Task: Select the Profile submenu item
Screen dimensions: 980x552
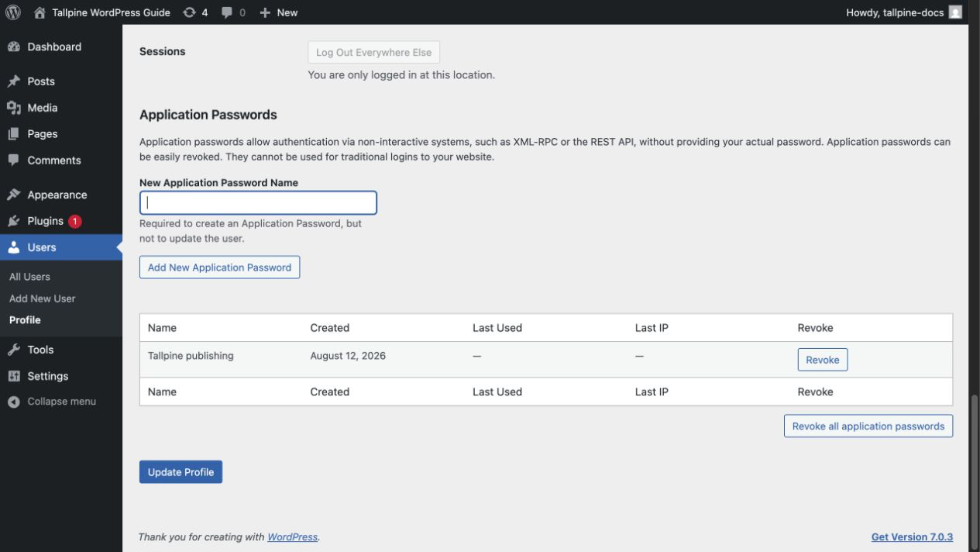Action: pyautogui.click(x=25, y=320)
